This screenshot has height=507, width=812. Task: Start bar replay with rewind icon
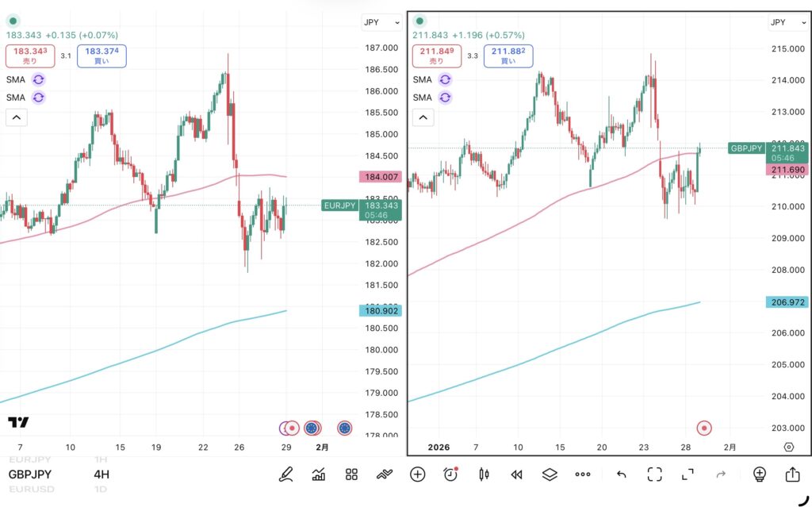coord(516,474)
